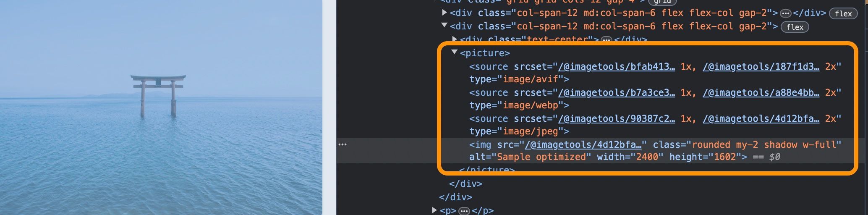Image resolution: width=868 pixels, height=215 pixels.
Task: Click the ellipsis in the first col-span div
Action: (x=785, y=13)
